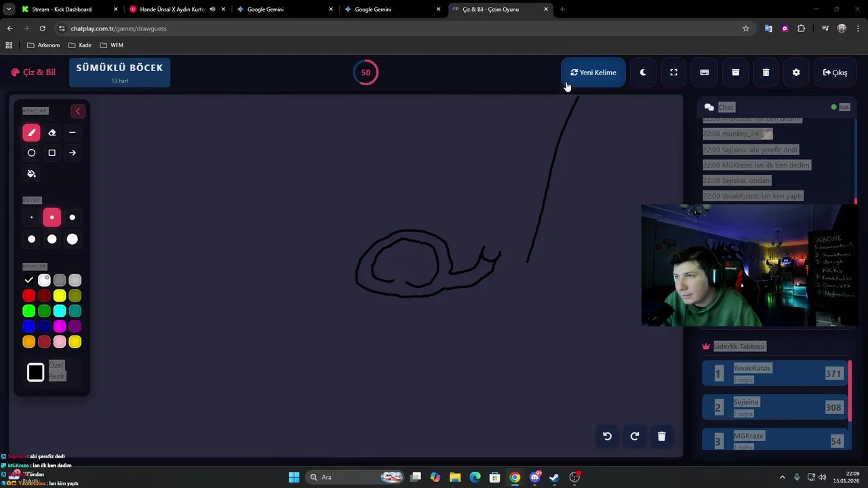Image resolution: width=868 pixels, height=488 pixels.
Task: Click the Çiz & Bil logo
Action: coord(33,73)
